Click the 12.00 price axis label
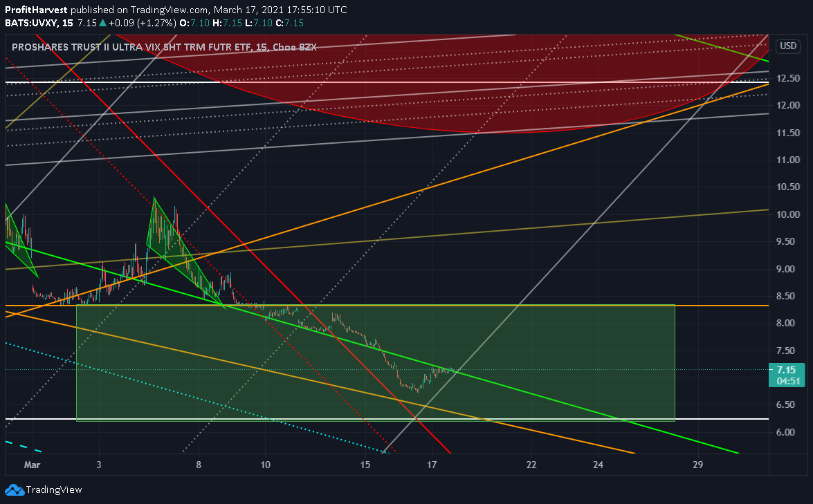This screenshot has height=504, width=813. 788,105
